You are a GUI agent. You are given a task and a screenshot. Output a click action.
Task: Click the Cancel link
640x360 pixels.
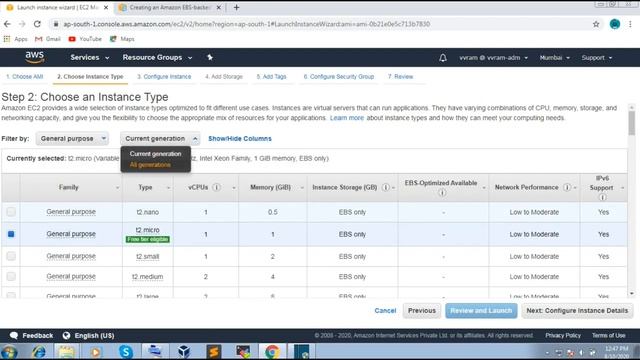pos(385,311)
